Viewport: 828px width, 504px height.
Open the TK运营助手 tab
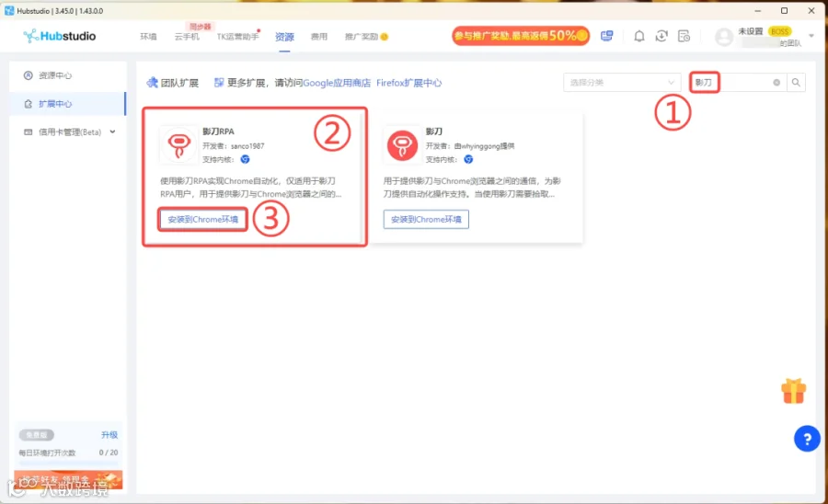click(237, 37)
